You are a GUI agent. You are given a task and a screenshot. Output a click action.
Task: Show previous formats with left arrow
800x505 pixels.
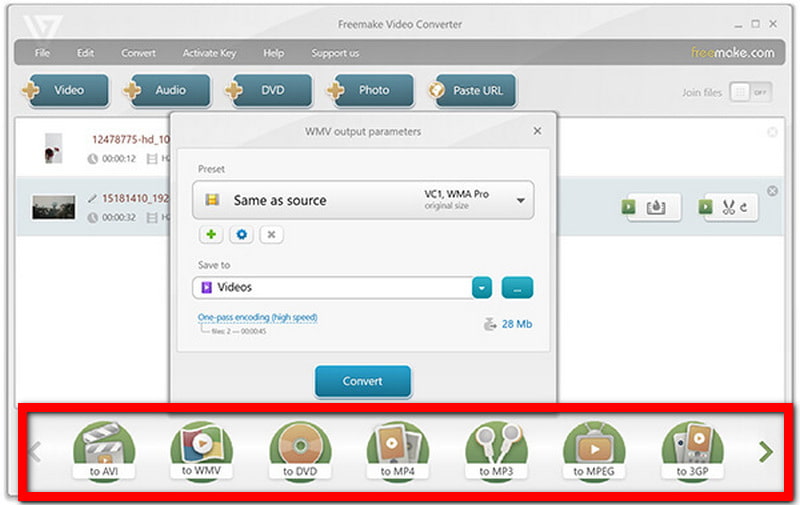[36, 452]
